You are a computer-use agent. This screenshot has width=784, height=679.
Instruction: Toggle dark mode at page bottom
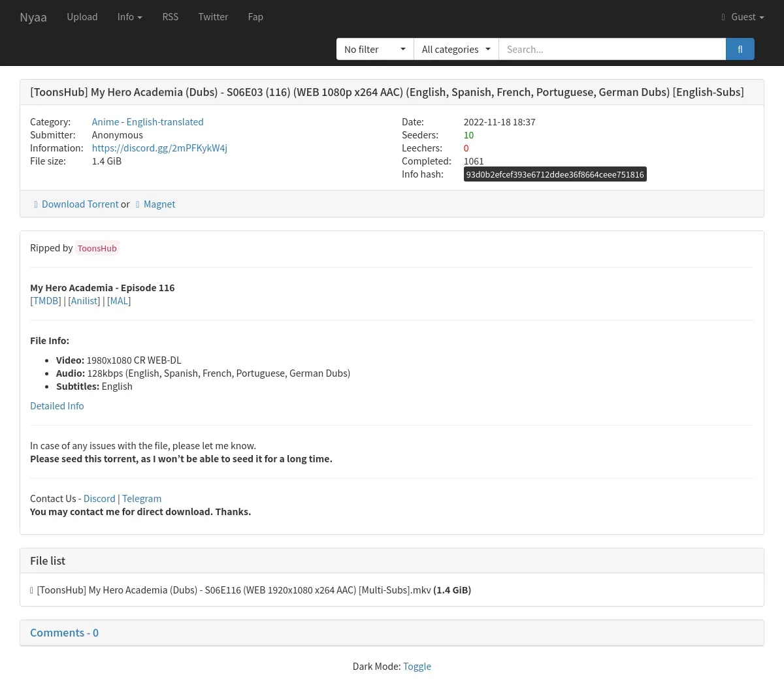tap(417, 666)
